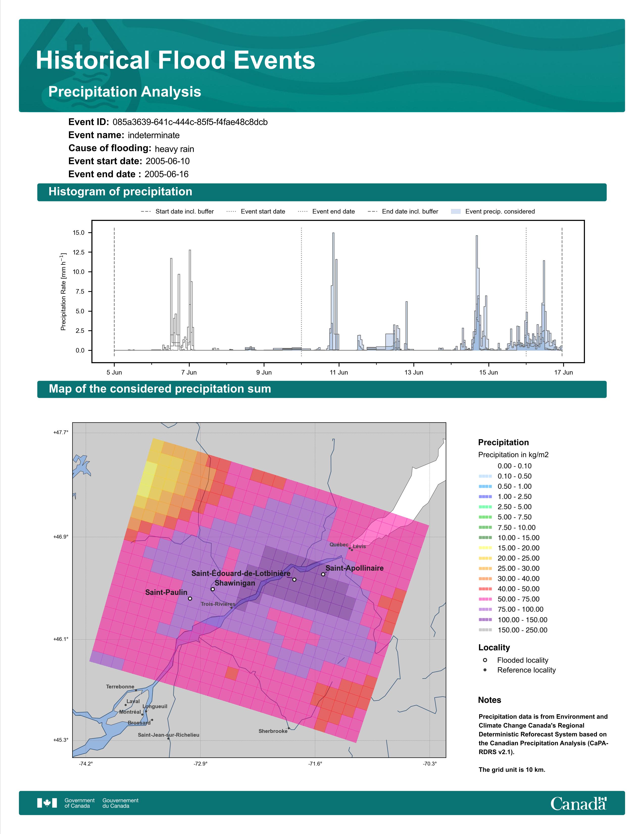This screenshot has height=834, width=644.
Task: Click the Flooded locality legend marker
Action: 485,660
